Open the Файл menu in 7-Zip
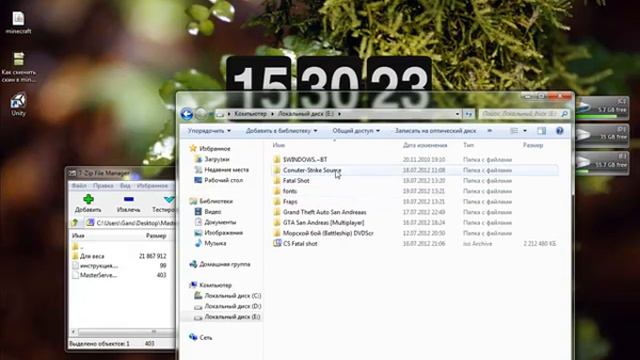 click(x=79, y=186)
